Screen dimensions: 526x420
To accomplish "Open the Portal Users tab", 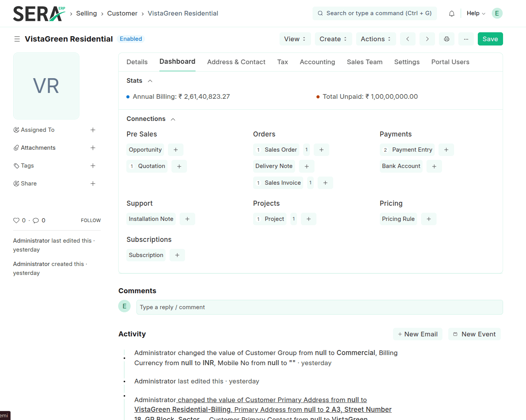I will 450,62.
